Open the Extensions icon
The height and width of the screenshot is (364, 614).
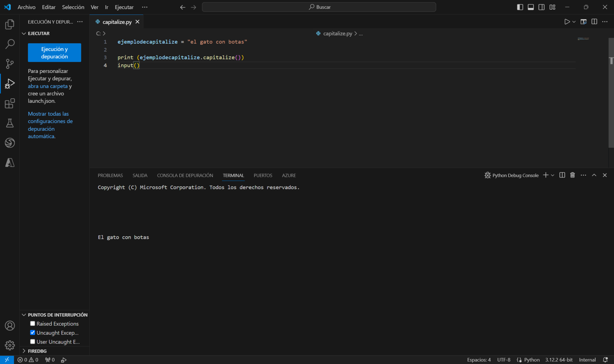10,103
